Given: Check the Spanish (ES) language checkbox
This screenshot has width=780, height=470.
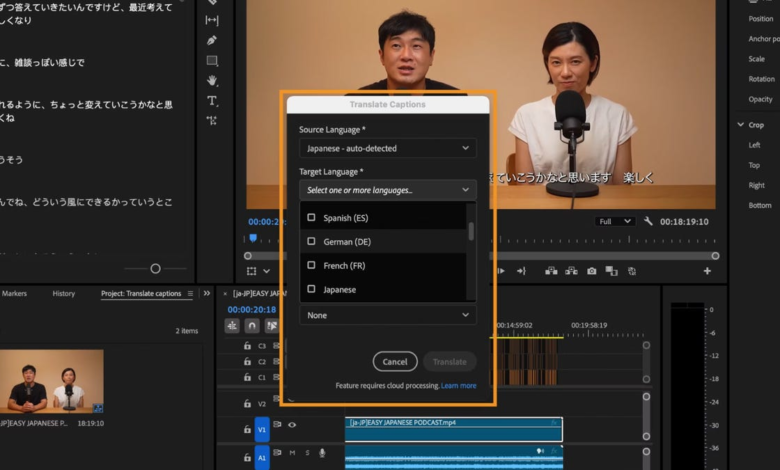Looking at the screenshot, I should (x=311, y=217).
